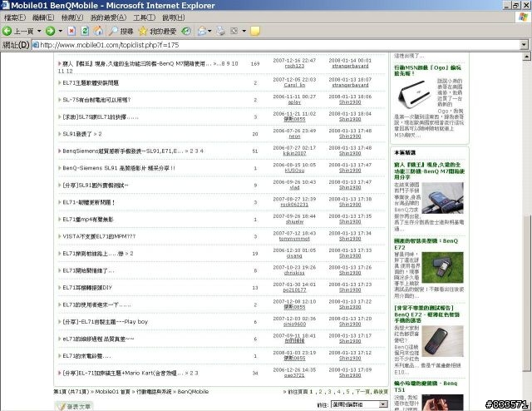Click date text '2006-12-26 14:35'
532x411 pixels.
(294, 369)
